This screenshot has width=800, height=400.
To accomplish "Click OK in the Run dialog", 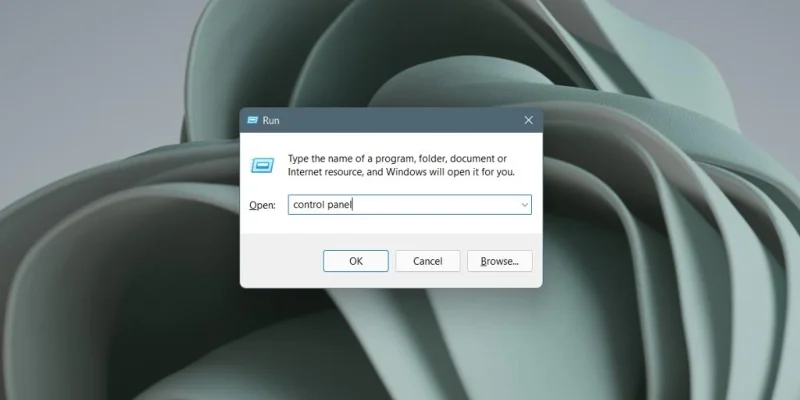I will tap(356, 261).
